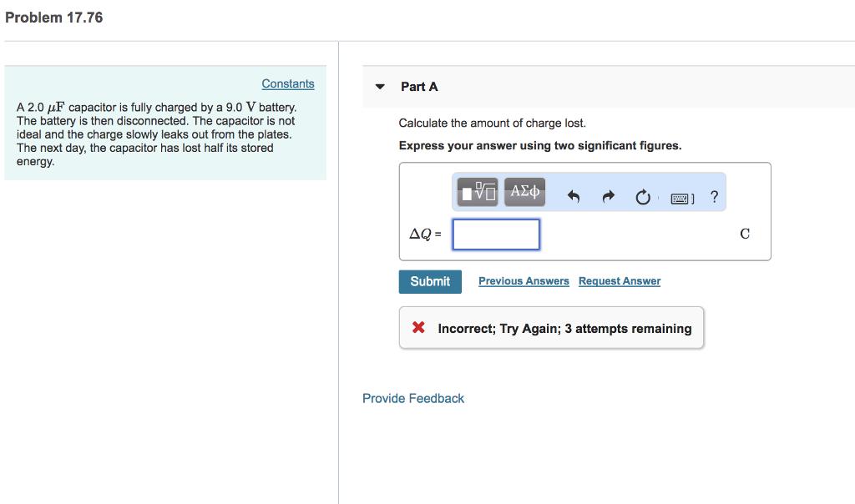Click the capacitor problem statement panel
Screen dimensions: 855x504
(x=165, y=123)
